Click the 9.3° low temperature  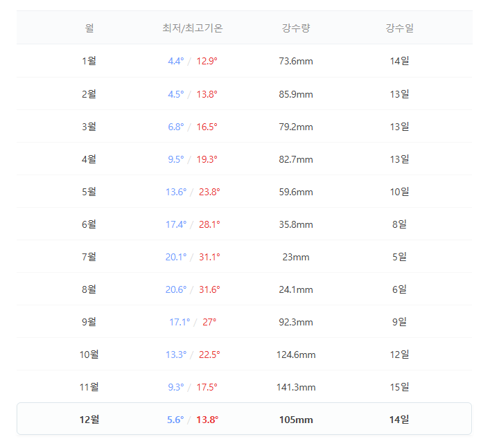pos(176,387)
